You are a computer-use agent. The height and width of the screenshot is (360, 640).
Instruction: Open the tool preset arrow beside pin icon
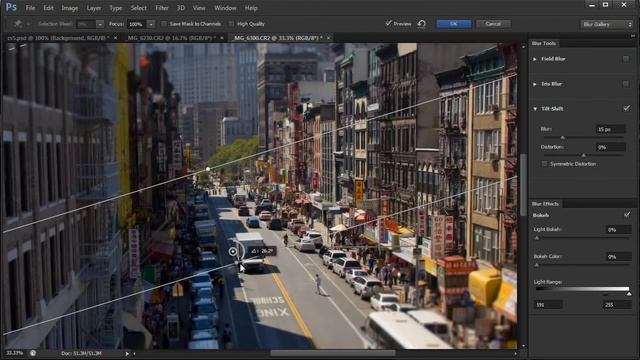click(28, 24)
